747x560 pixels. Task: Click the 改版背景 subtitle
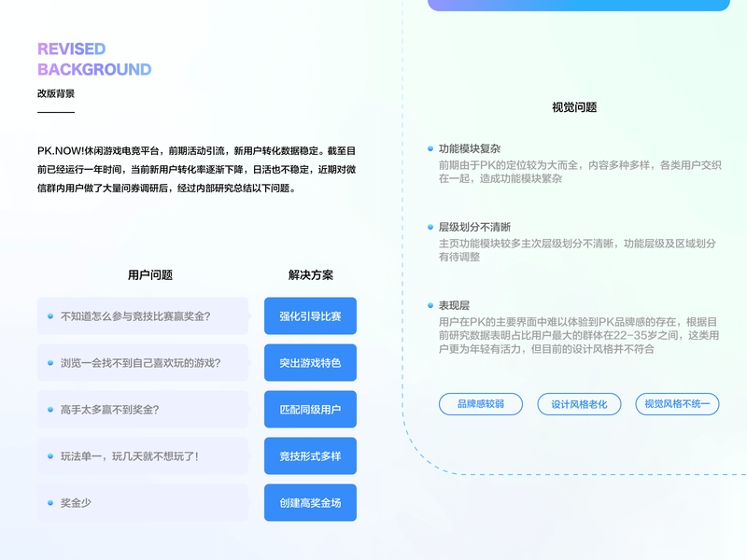56,94
